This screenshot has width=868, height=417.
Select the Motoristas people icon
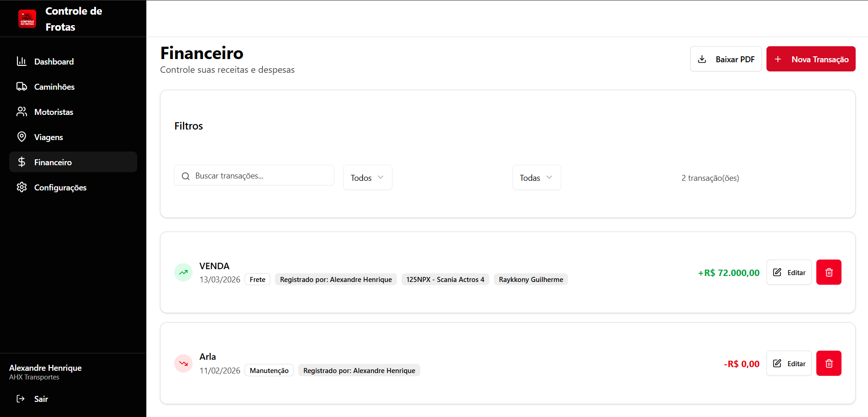point(22,112)
